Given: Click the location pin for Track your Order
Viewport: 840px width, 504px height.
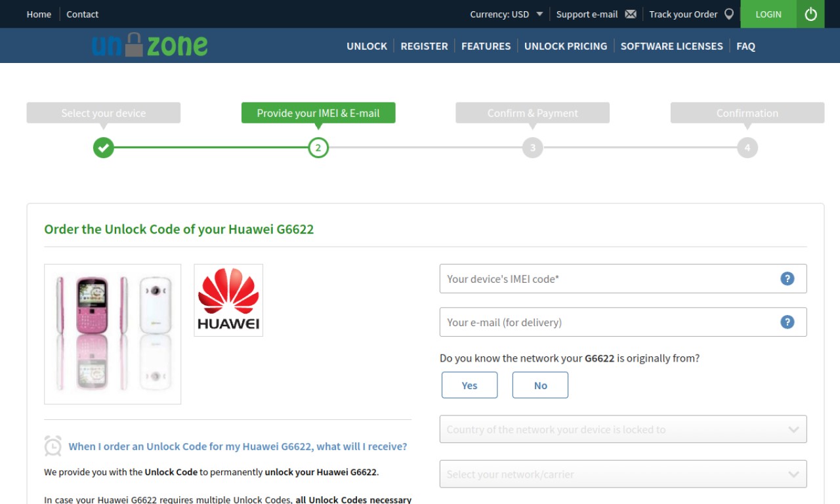Looking at the screenshot, I should (x=728, y=14).
